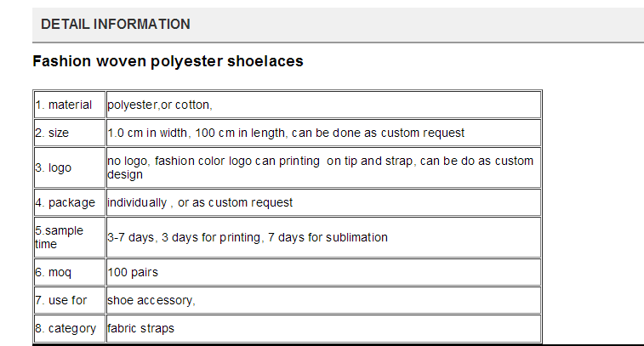Click the '5.sample time' label cell
The width and height of the screenshot is (644, 346).
pos(70,238)
